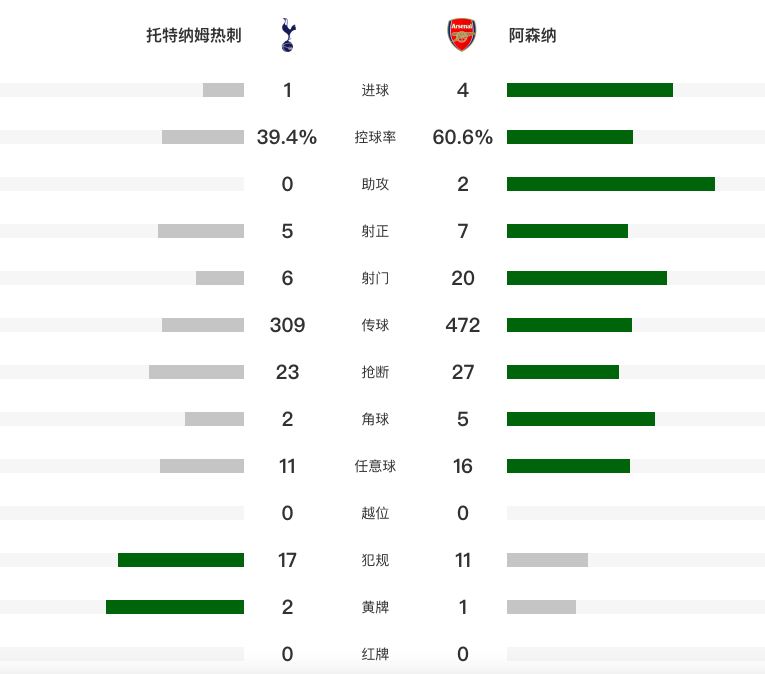This screenshot has height=674, width=765.
Task: Select the 角球 stat label
Action: 375,420
